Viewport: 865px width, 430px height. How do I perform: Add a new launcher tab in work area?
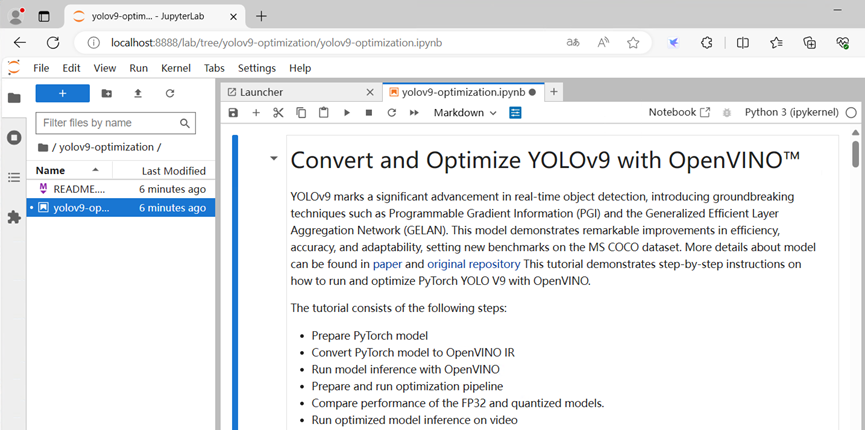coord(554,92)
